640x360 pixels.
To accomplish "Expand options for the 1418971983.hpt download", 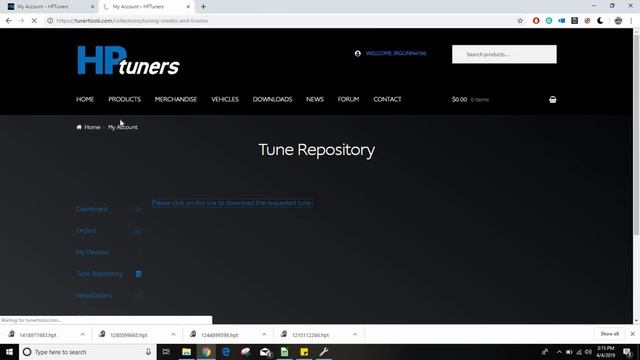I will (82, 334).
